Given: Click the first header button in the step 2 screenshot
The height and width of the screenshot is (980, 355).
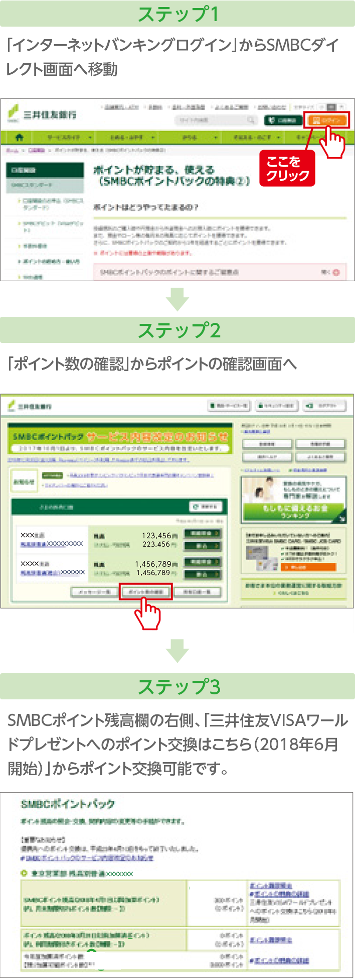Looking at the screenshot, I should click(229, 405).
